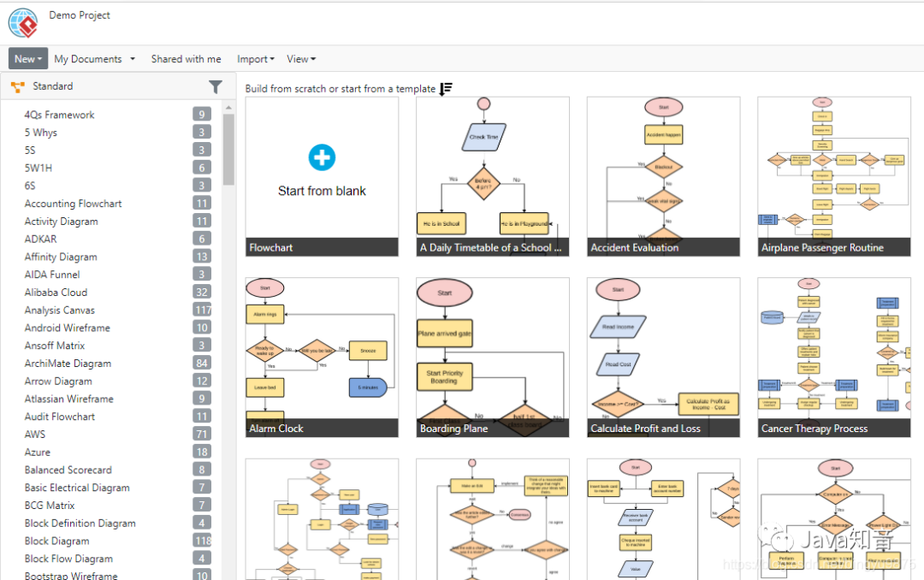The height and width of the screenshot is (580, 924).
Task: Click the blue plus Start from blank icon
Action: [322, 157]
